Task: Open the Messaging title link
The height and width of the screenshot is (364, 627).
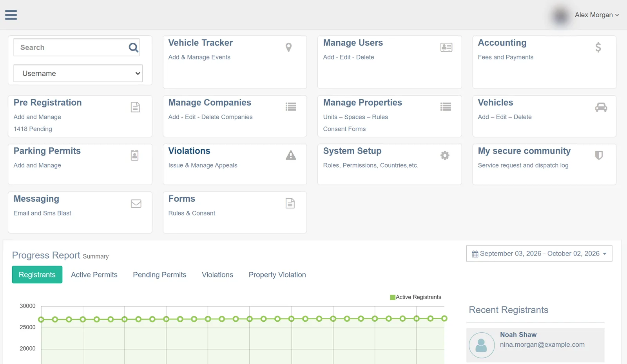Action: [x=36, y=199]
